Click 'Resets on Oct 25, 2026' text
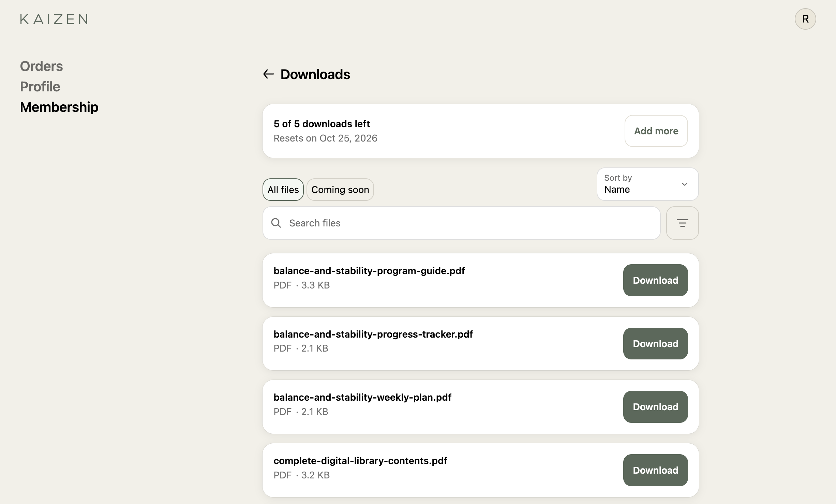Screen dimensions: 836x504 click(325, 138)
